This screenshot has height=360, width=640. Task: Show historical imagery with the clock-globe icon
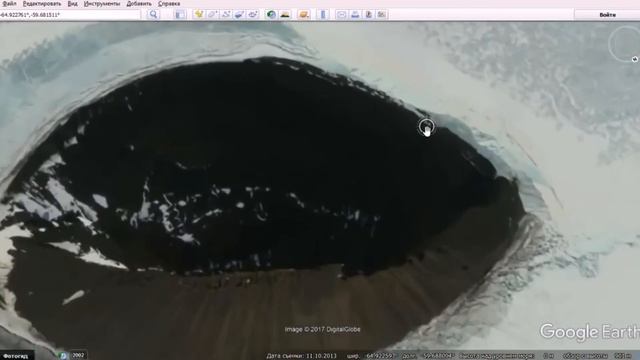[x=271, y=15]
